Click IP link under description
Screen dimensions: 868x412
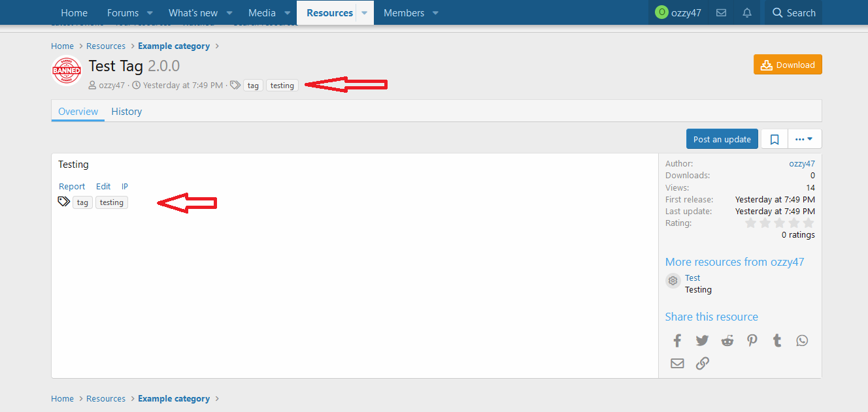pos(125,186)
